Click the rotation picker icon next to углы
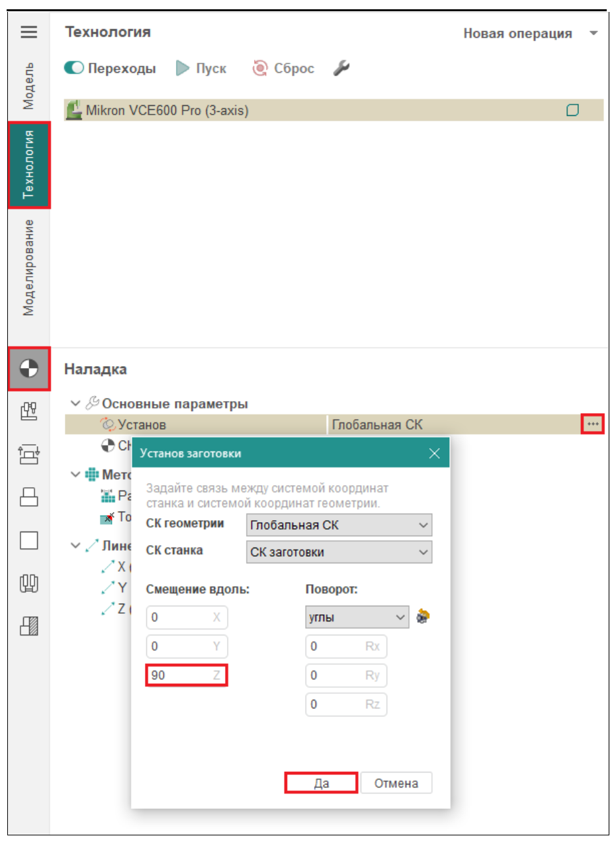This screenshot has height=842, width=616. pos(423,617)
